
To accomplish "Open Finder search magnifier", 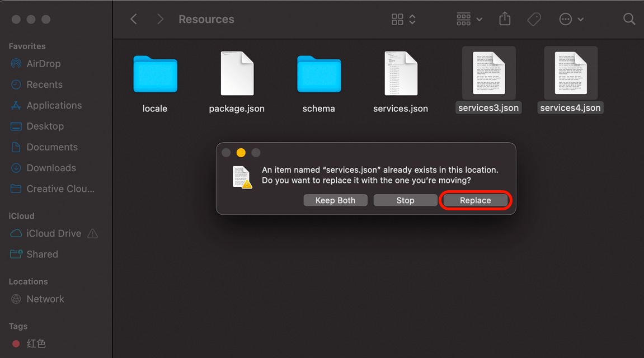I will click(629, 19).
